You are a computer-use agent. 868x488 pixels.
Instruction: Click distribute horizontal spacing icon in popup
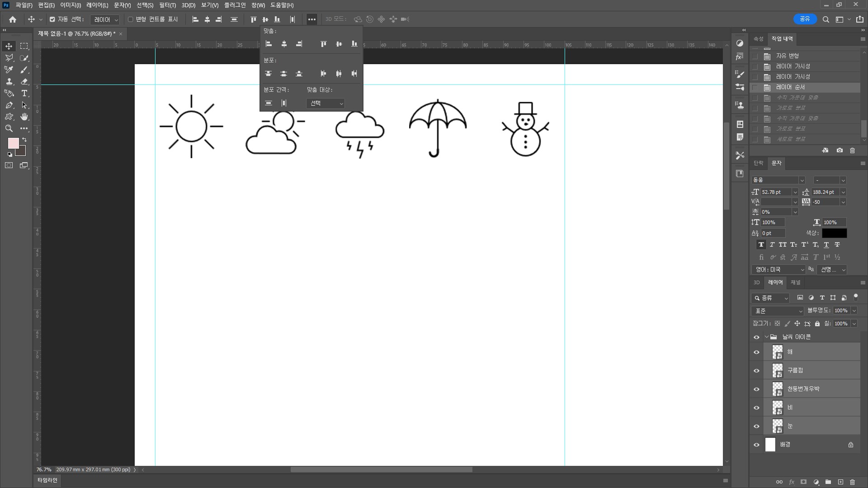click(284, 103)
